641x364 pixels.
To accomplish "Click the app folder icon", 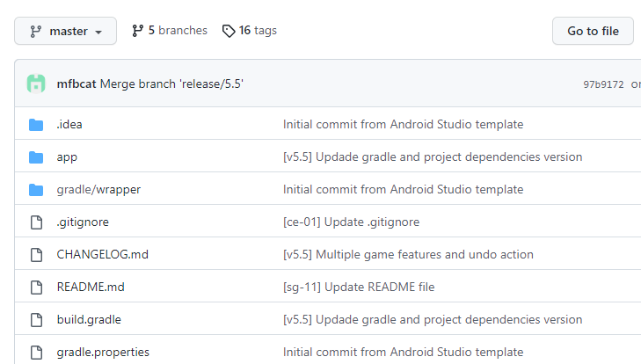I will [x=36, y=157].
